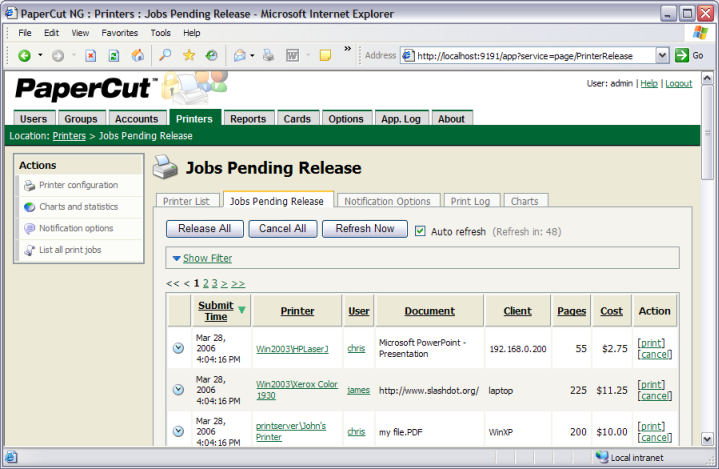Click the IE Print toolbar icon
Viewport: 719px width, 469px height.
[269, 56]
